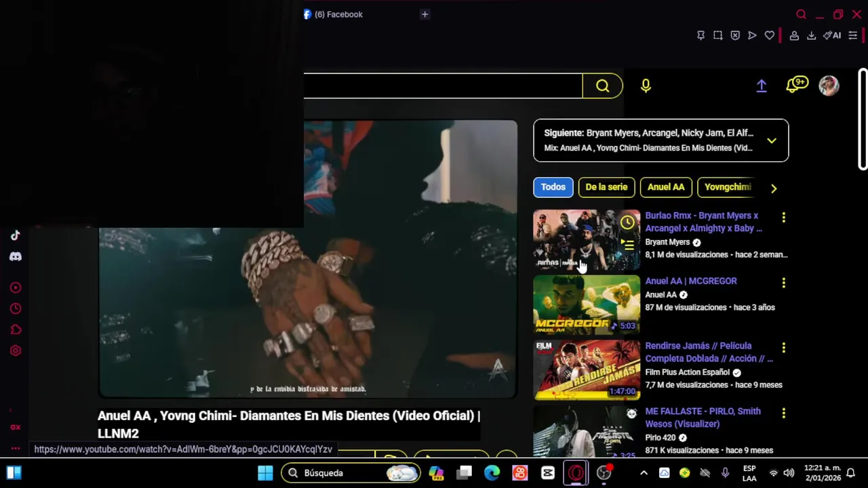Open the Anuel AA | MCGREGOR title link
The image size is (868, 488).
coord(691,281)
